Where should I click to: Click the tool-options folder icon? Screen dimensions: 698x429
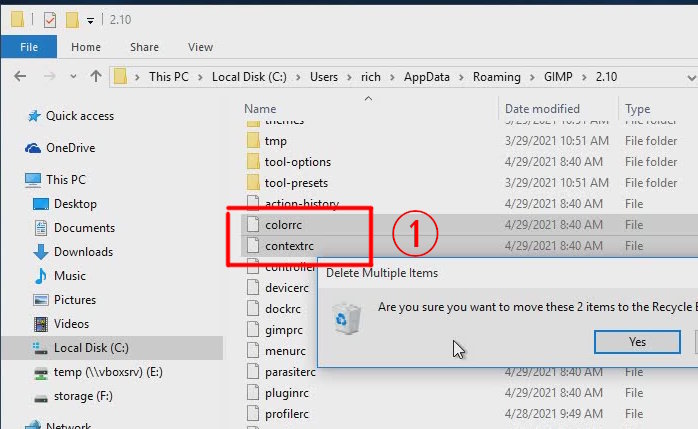253,162
